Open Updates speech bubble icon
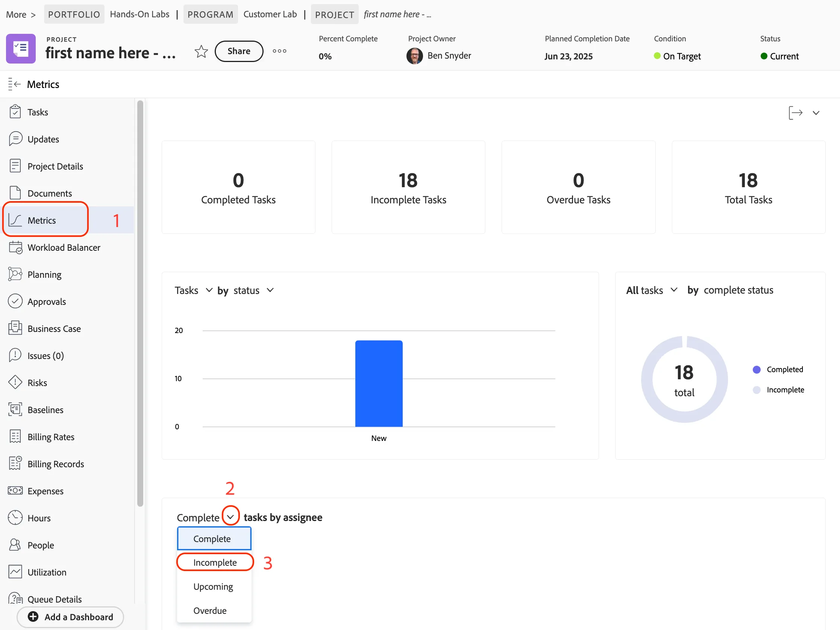 coord(15,139)
